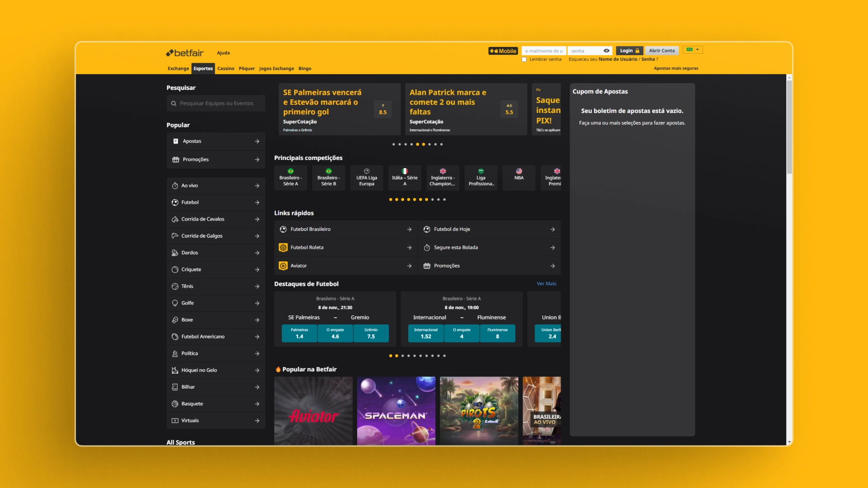Expand the Política row arrow
Image resolution: width=868 pixels, height=488 pixels.
pyautogui.click(x=257, y=353)
